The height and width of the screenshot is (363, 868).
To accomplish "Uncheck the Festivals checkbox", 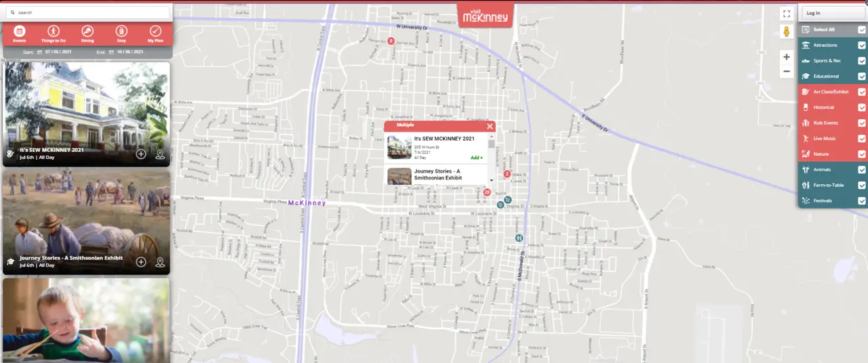I will (x=862, y=200).
